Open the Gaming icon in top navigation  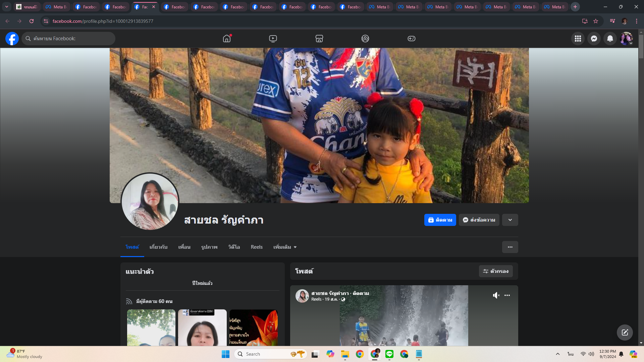[412, 39]
